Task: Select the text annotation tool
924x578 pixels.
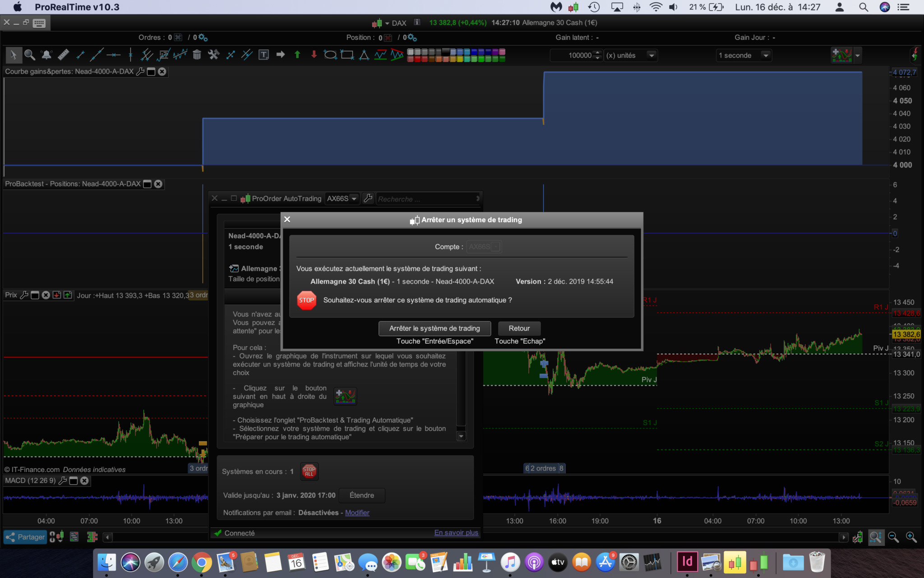Action: (x=264, y=55)
